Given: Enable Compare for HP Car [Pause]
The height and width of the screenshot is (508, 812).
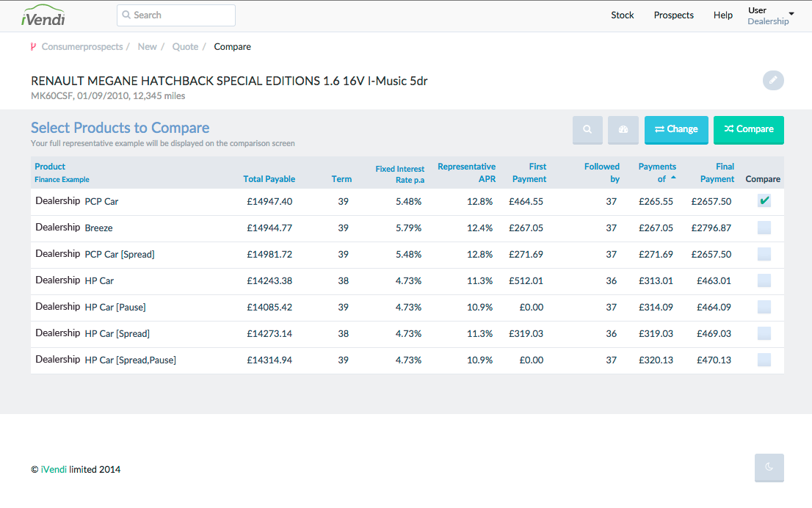Looking at the screenshot, I should pos(764,307).
